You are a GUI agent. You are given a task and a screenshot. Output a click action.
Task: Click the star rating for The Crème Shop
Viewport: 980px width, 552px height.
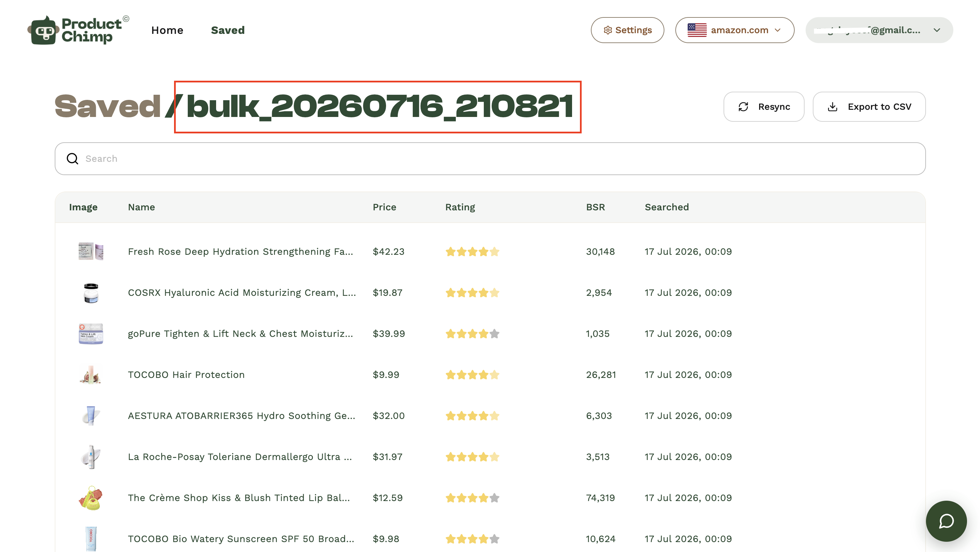[x=472, y=498]
